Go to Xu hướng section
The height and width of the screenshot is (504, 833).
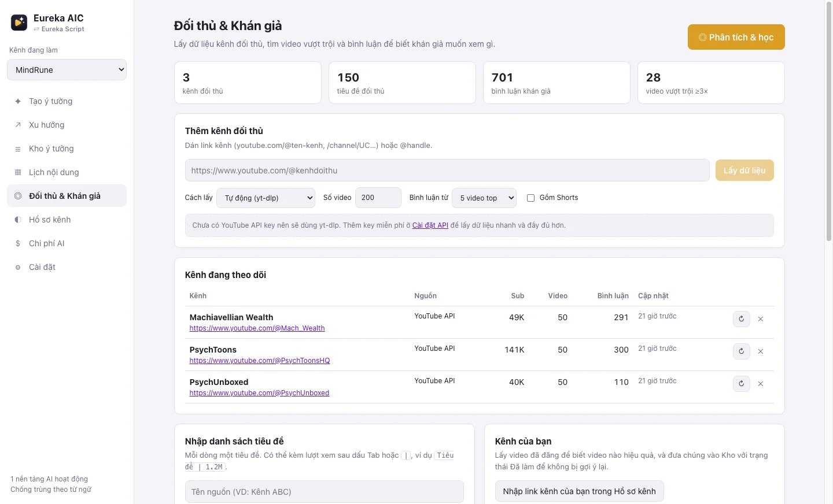click(67, 125)
